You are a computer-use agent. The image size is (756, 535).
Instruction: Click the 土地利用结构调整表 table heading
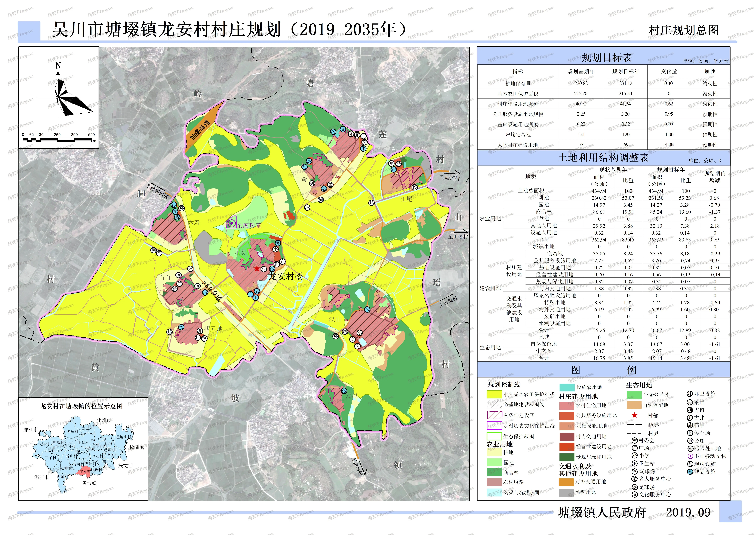click(603, 158)
